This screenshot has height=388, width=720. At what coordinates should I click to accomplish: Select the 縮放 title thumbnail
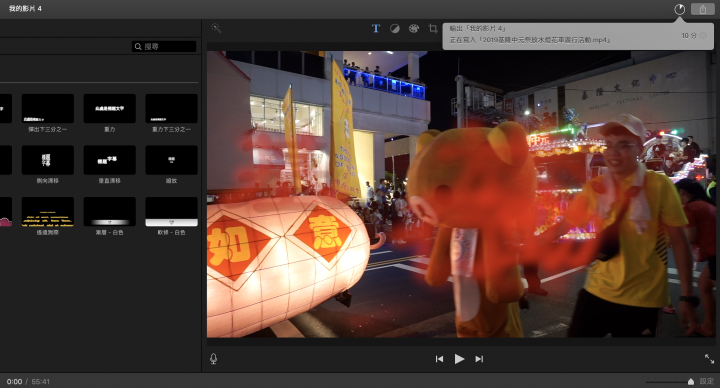point(171,160)
